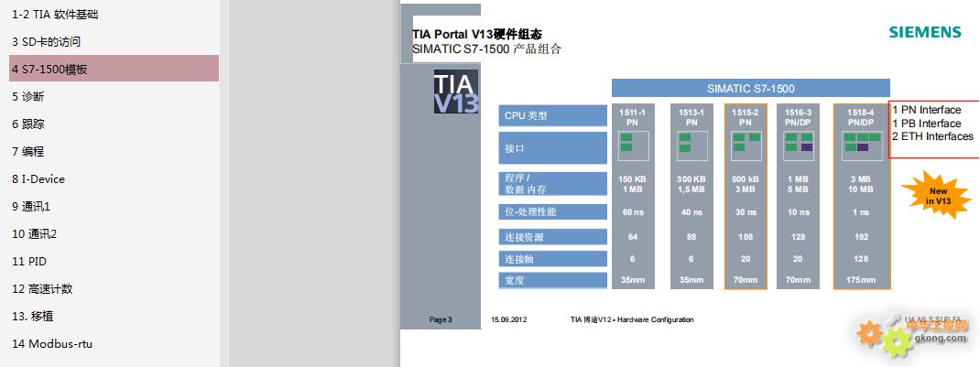980x367 pixels.
Task: Click column heading "1515-2 PN"
Action: click(745, 117)
